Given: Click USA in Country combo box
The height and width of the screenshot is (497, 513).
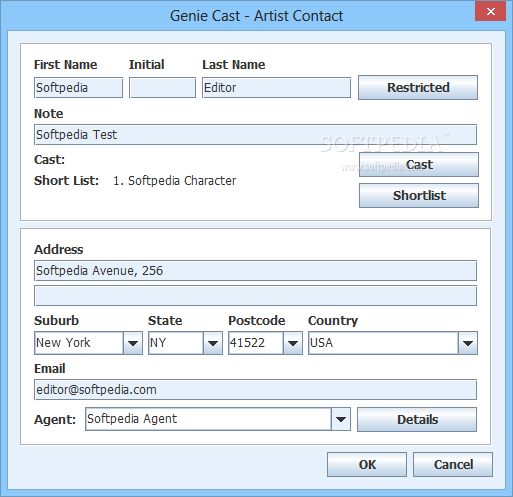Looking at the screenshot, I should coord(321,343).
